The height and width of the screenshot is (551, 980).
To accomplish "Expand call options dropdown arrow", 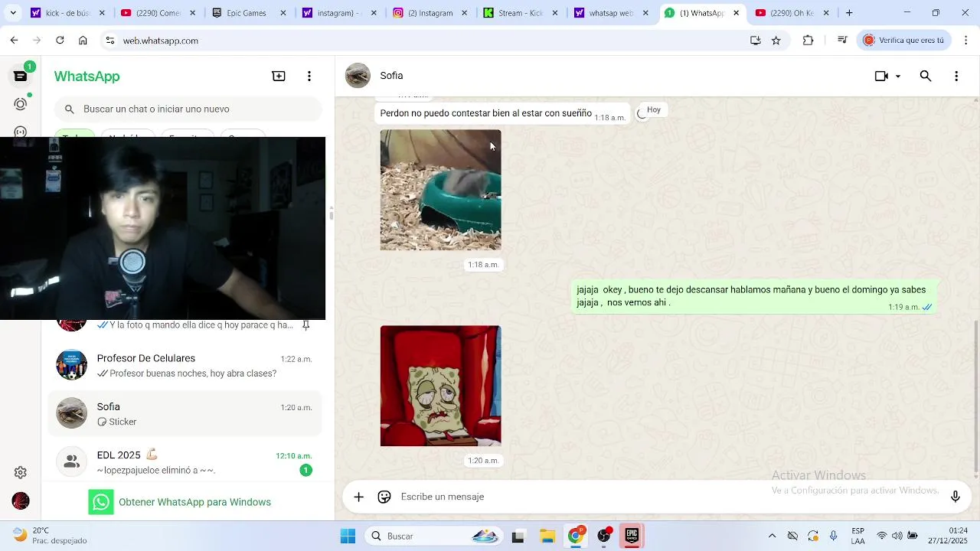I will coord(898,76).
